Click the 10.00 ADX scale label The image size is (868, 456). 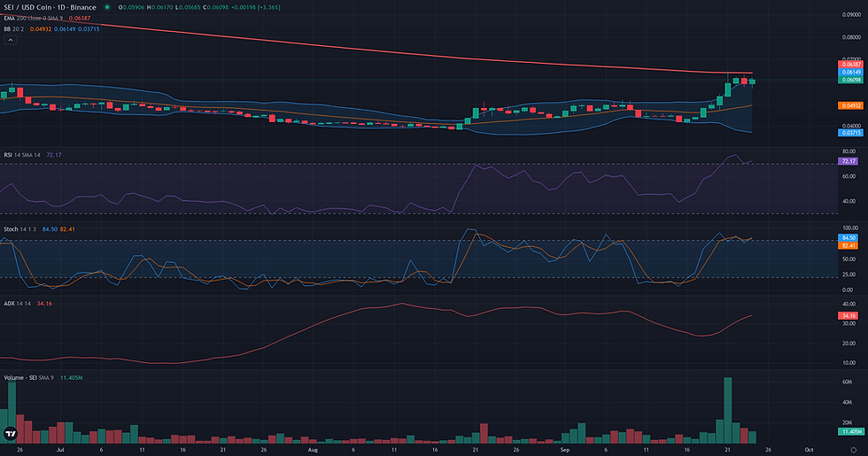[849, 363]
